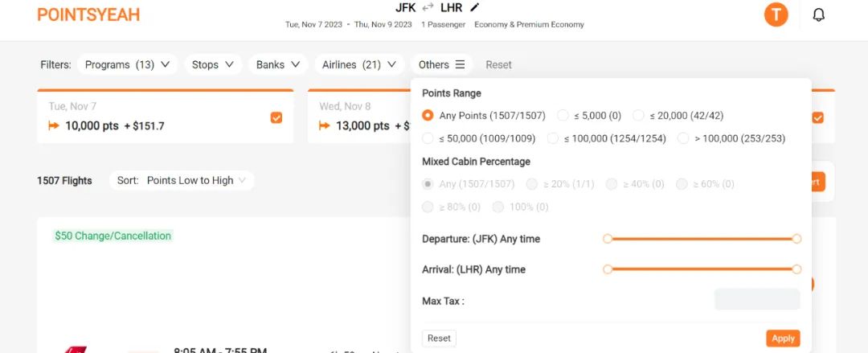Open the notification bell

[x=818, y=15]
